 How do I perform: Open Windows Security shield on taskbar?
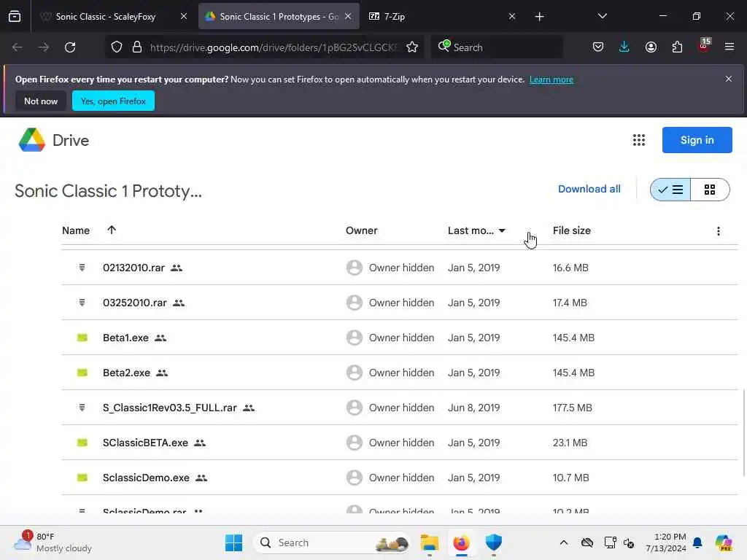pyautogui.click(x=494, y=542)
